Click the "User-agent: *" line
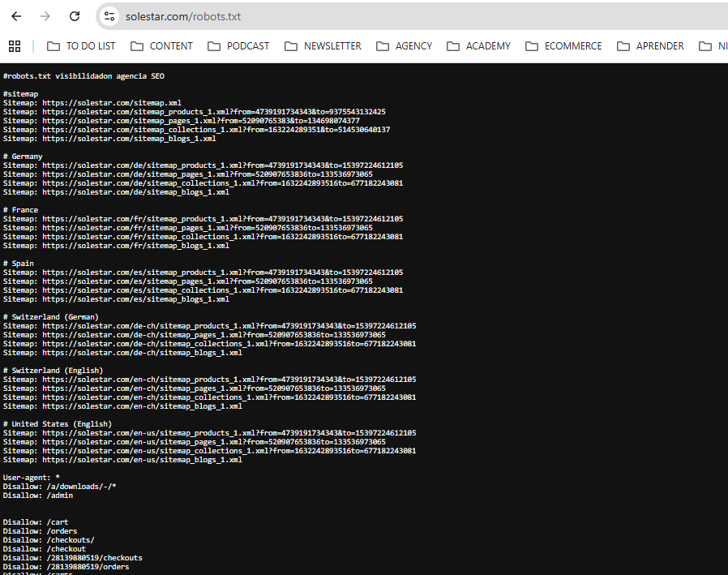 point(31,478)
